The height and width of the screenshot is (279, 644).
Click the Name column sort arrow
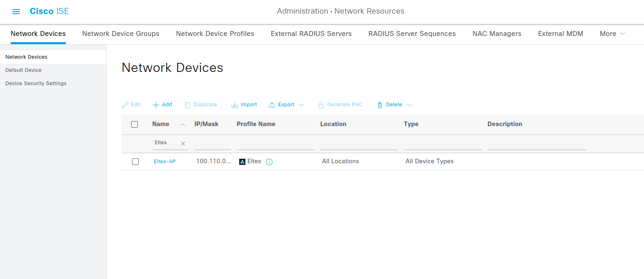point(183,124)
